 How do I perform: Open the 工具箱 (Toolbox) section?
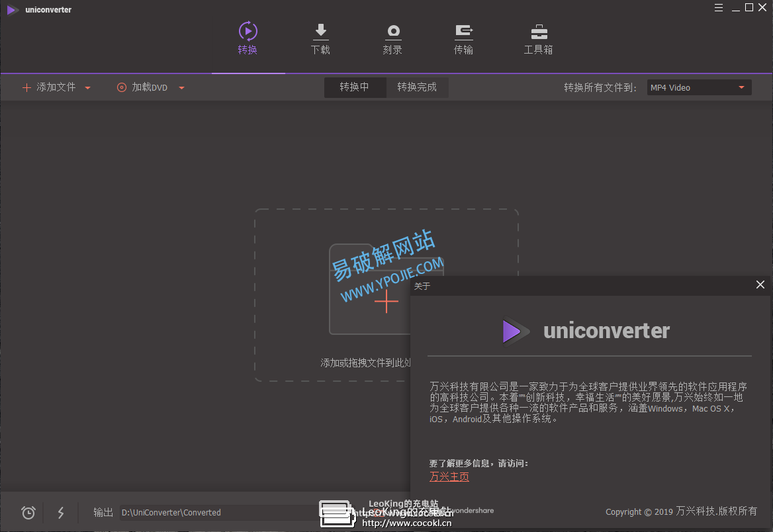coord(538,38)
